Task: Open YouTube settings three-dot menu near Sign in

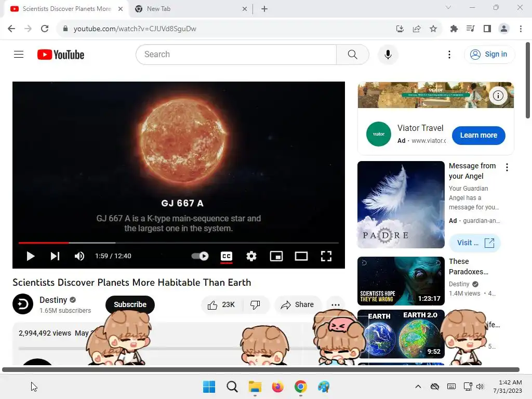Action: tap(449, 54)
